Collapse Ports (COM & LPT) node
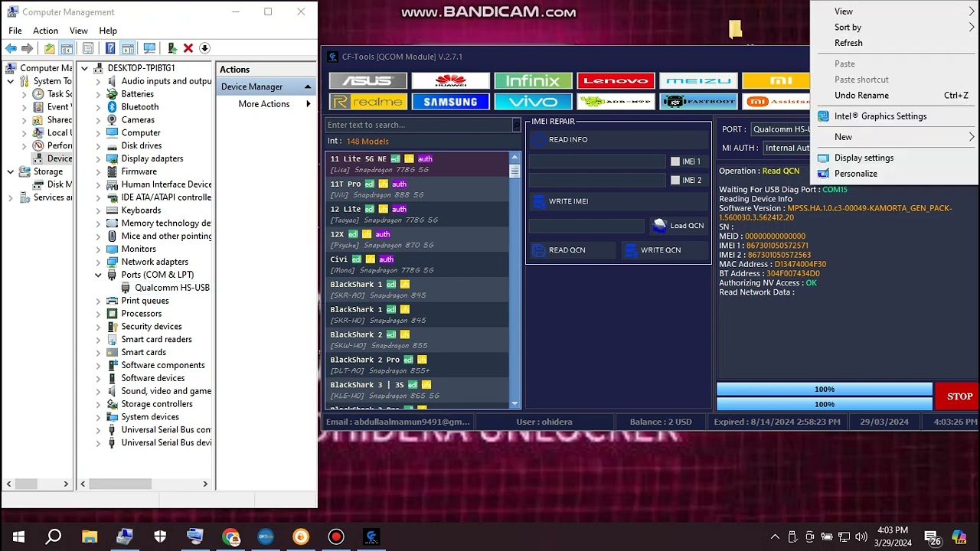The width and height of the screenshot is (980, 551). [98, 275]
